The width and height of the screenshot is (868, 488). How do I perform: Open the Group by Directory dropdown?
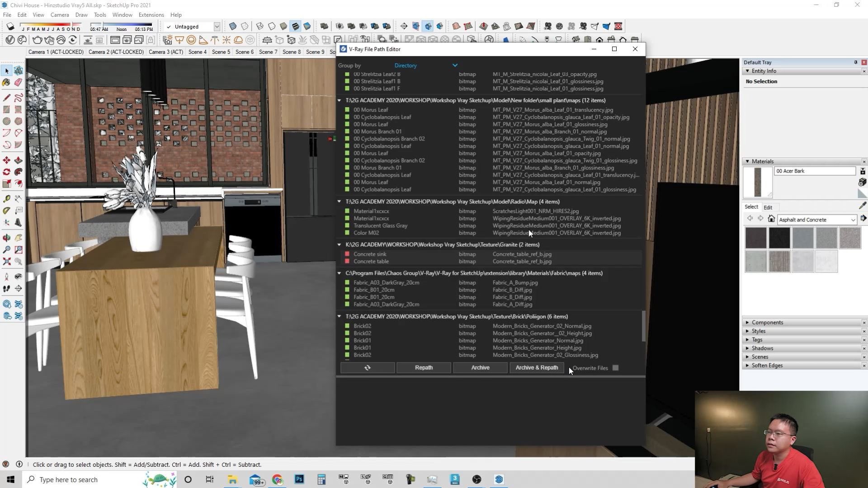pos(426,66)
